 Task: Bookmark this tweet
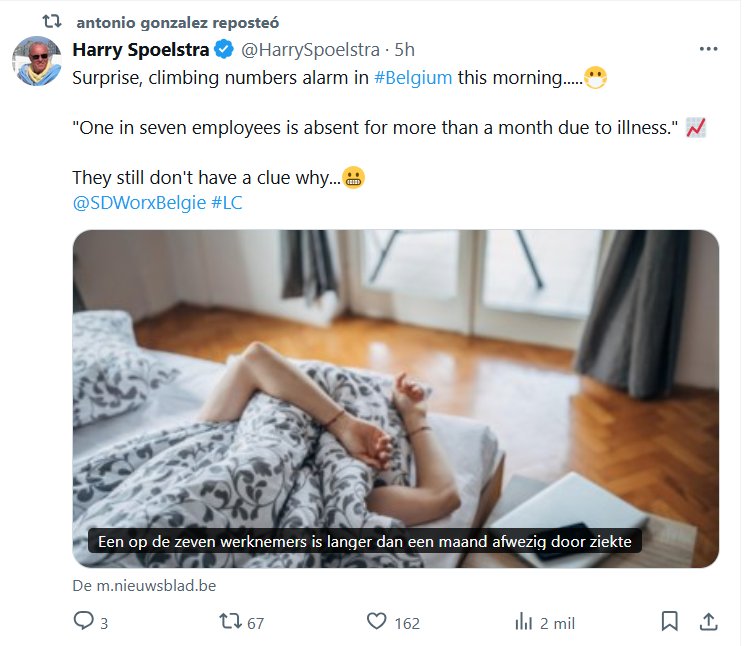(x=670, y=622)
